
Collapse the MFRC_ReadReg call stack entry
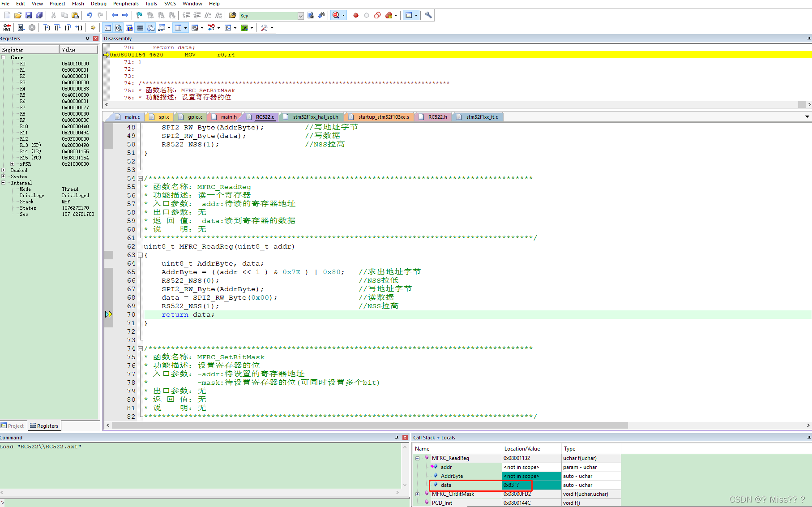[417, 458]
